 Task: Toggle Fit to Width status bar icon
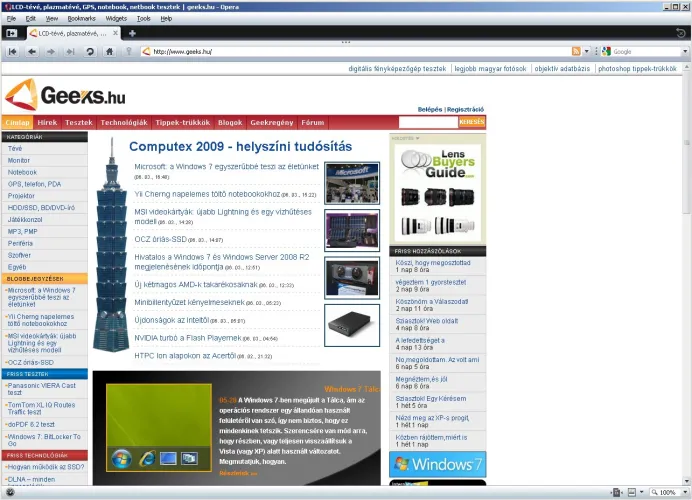[x=617, y=492]
